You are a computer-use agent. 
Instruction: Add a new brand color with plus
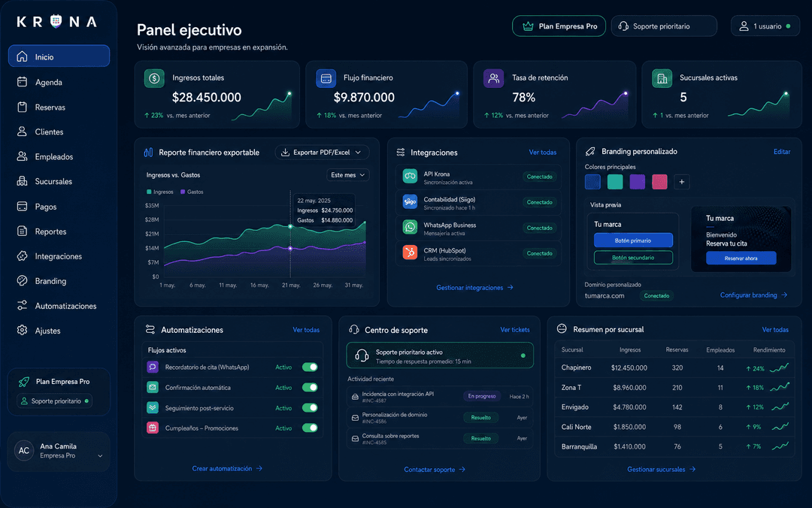tap(681, 182)
